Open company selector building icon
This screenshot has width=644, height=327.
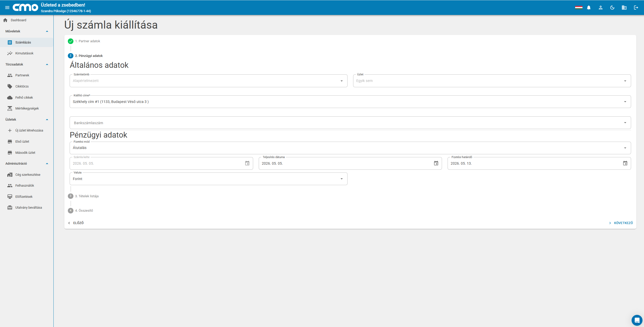coord(624,8)
